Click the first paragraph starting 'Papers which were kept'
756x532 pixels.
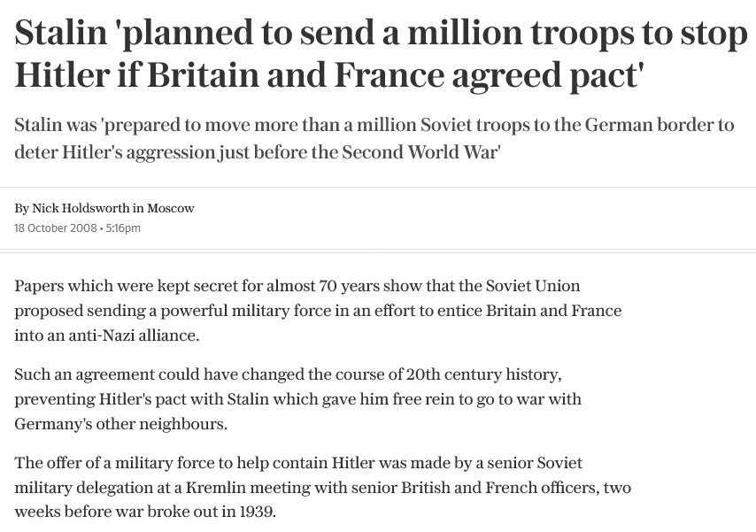pos(318,311)
